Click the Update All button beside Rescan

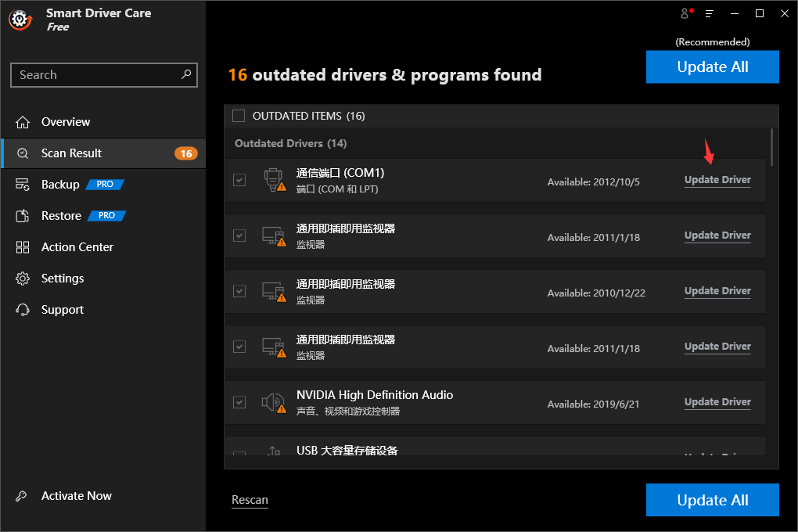tap(713, 500)
